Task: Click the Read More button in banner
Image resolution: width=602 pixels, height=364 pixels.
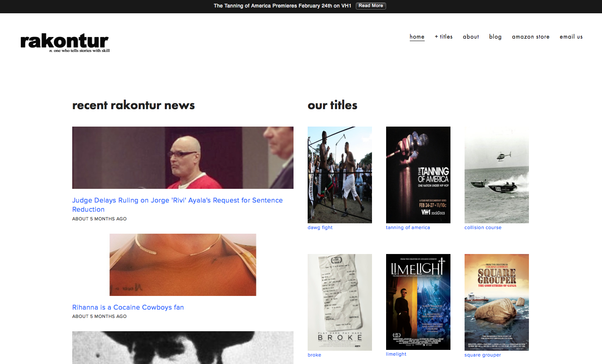Action: coord(371,6)
